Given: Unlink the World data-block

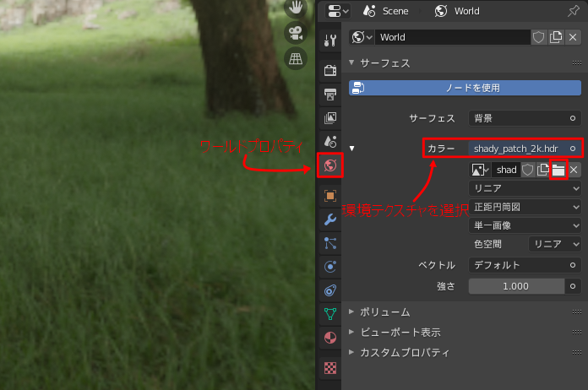Looking at the screenshot, I should click(573, 37).
